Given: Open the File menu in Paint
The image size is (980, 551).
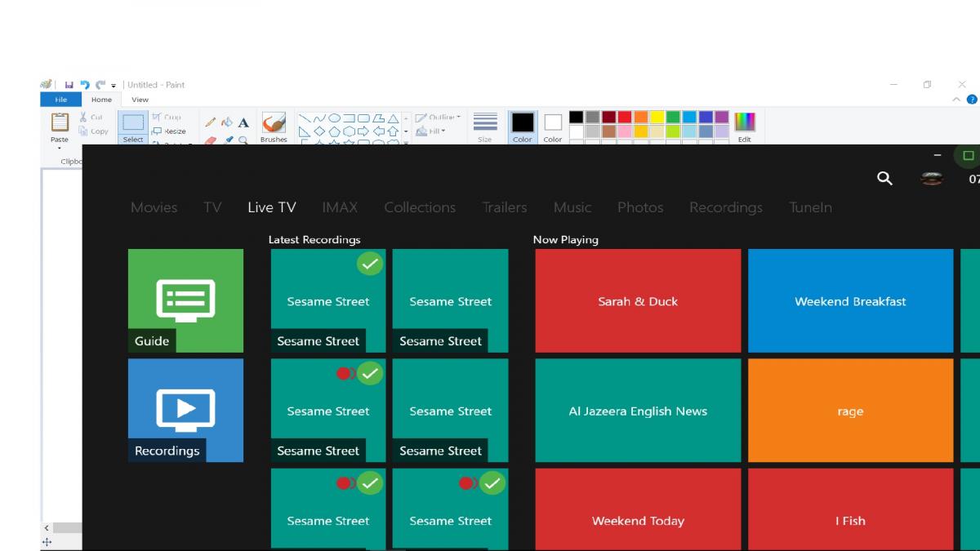Looking at the screenshot, I should (x=60, y=100).
